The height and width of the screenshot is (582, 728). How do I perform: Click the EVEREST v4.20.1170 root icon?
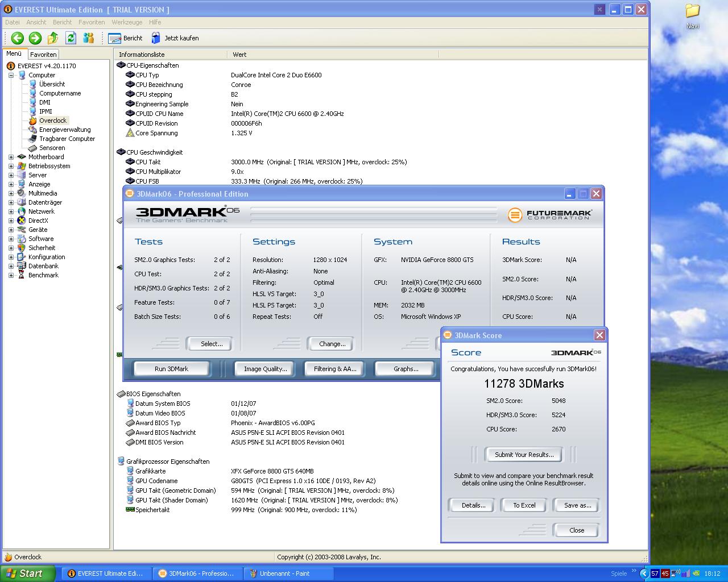click(11, 66)
